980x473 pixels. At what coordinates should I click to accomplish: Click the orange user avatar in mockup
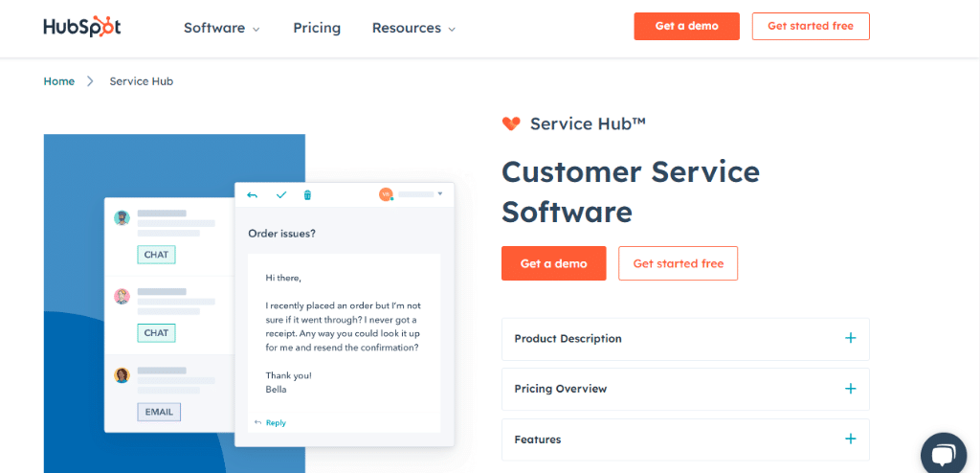click(386, 194)
